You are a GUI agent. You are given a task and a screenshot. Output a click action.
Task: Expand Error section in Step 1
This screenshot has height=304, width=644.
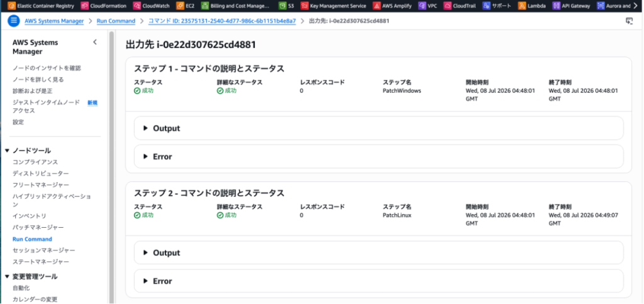point(379,157)
